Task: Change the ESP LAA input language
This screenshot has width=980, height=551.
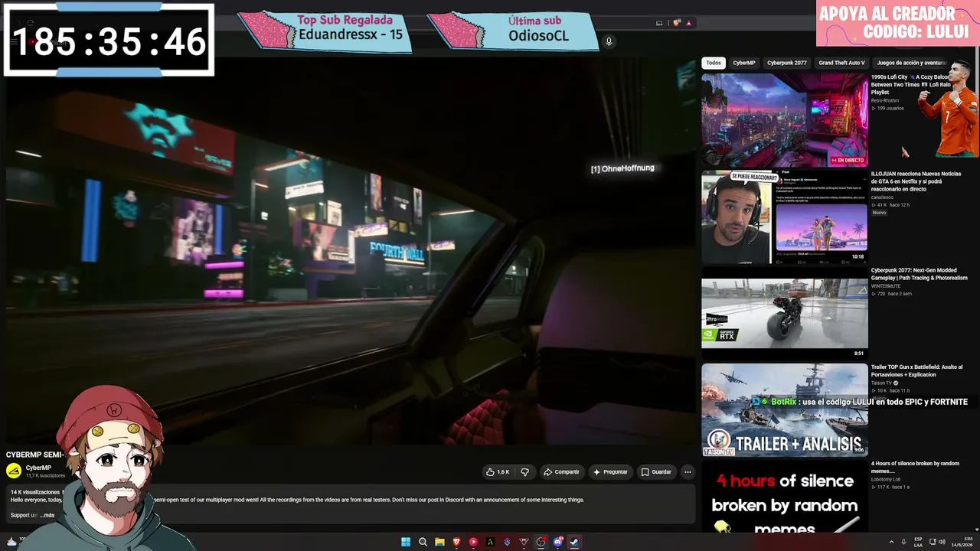Action: point(918,542)
